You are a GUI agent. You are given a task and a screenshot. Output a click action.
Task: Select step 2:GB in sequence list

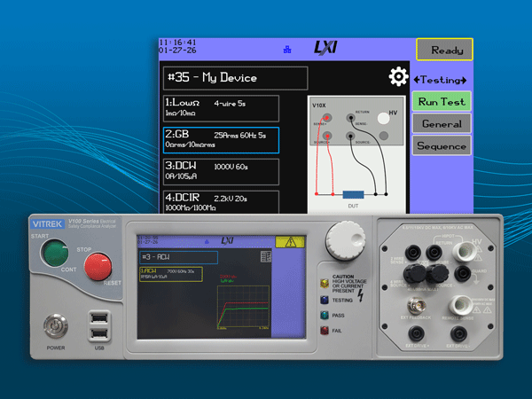click(x=221, y=140)
